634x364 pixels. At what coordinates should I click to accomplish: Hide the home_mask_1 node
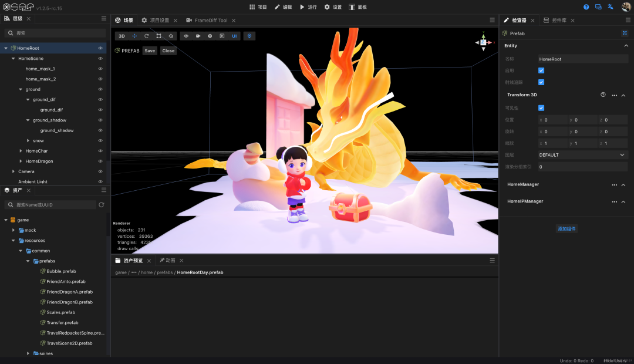100,69
